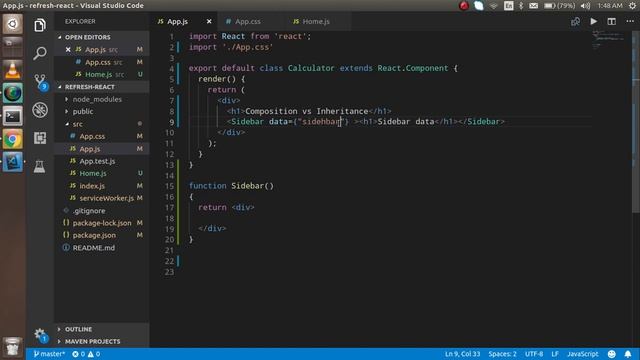Open the .gitignore file

(89, 211)
